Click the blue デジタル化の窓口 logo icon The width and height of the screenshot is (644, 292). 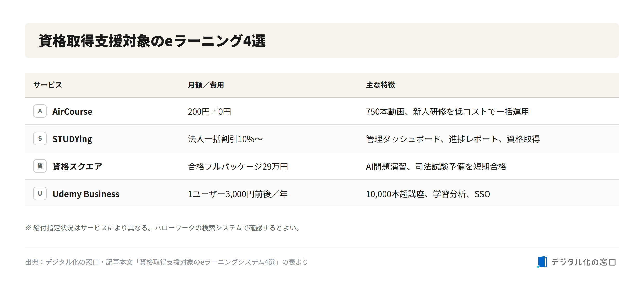pos(542,262)
